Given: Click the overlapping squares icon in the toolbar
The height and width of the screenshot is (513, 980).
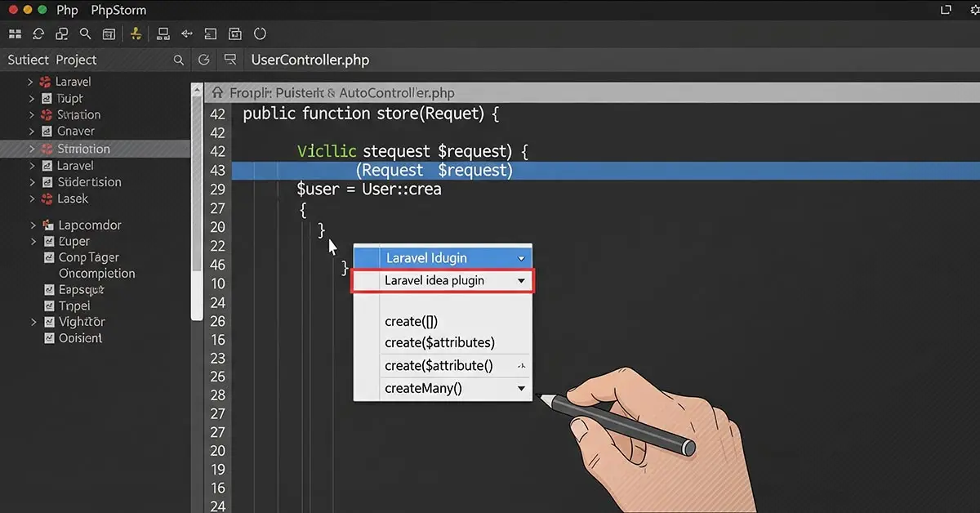Looking at the screenshot, I should click(61, 33).
